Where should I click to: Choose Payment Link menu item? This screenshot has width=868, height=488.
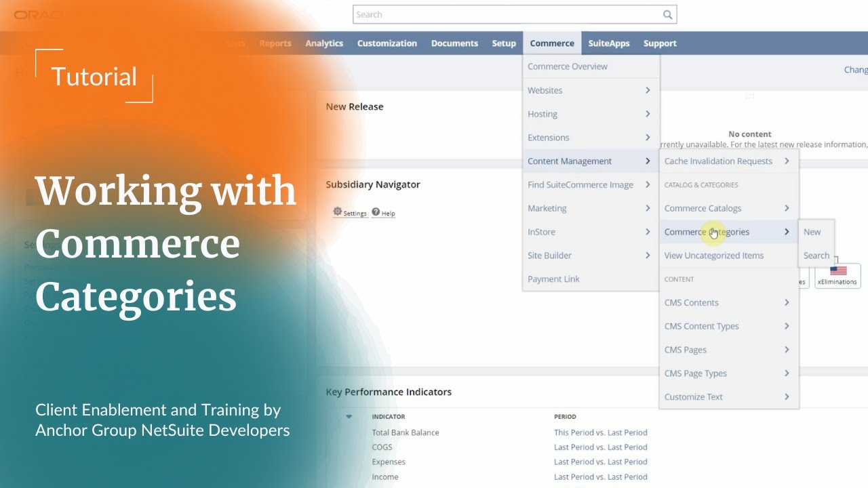(x=591, y=279)
